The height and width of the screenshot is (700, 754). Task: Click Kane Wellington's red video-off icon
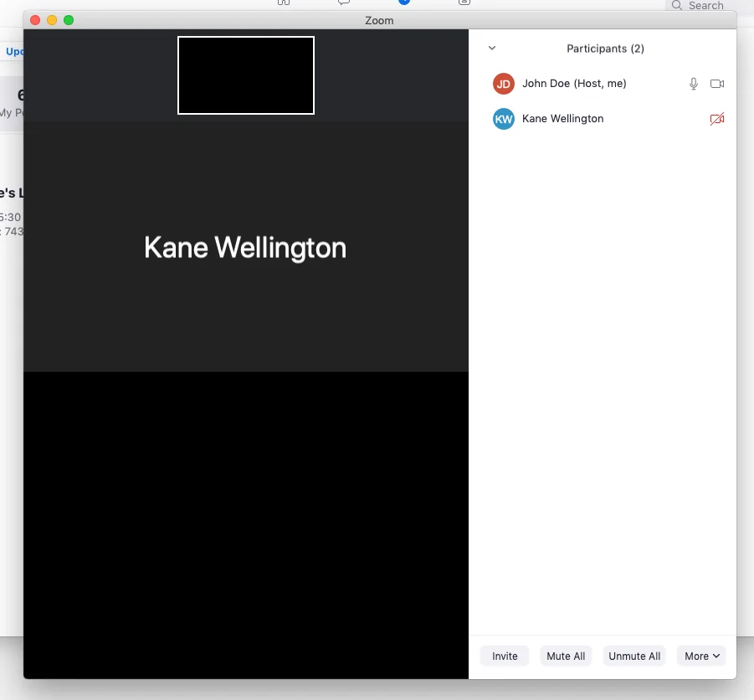point(717,119)
